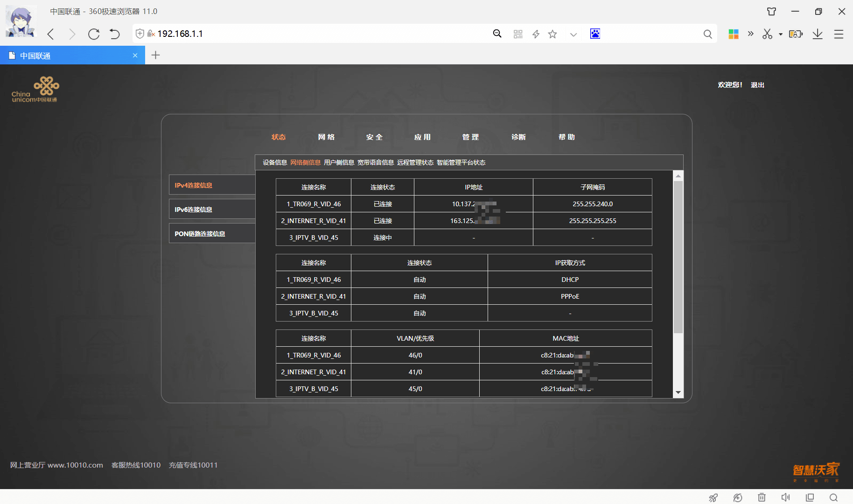Open the 安全 main menu
The width and height of the screenshot is (853, 504).
(x=374, y=137)
